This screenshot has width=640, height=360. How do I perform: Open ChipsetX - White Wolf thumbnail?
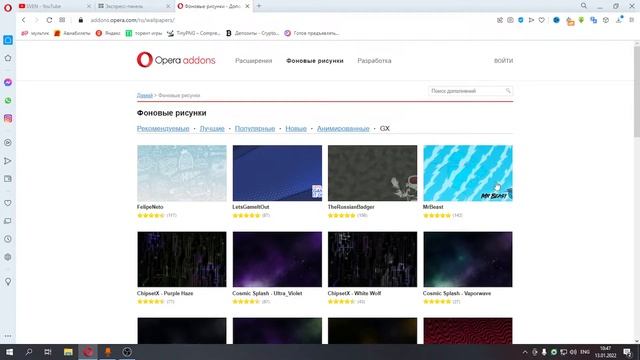(372, 259)
